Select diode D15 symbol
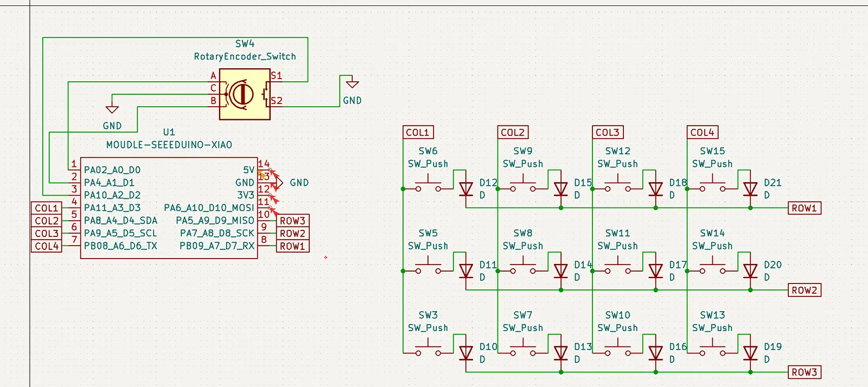 (561, 189)
